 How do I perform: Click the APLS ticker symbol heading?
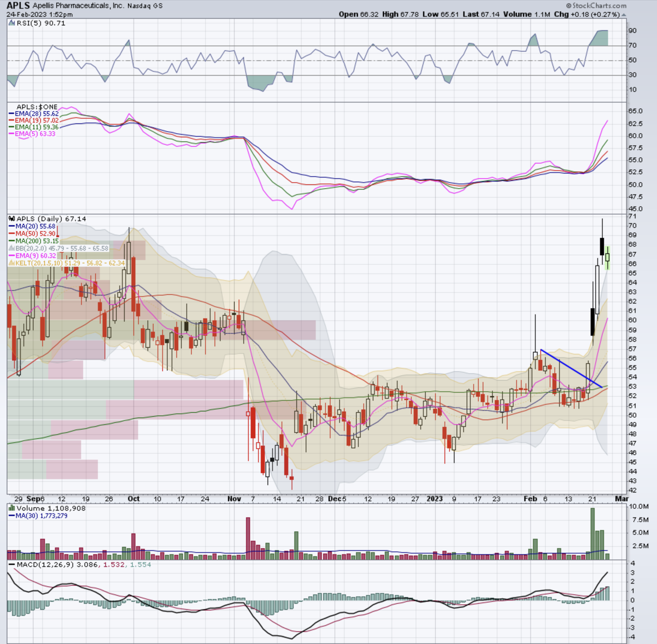click(x=18, y=5)
